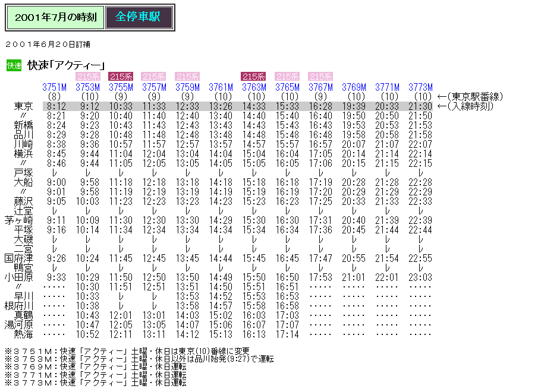Click the 3769M footnote line

(x=96, y=367)
